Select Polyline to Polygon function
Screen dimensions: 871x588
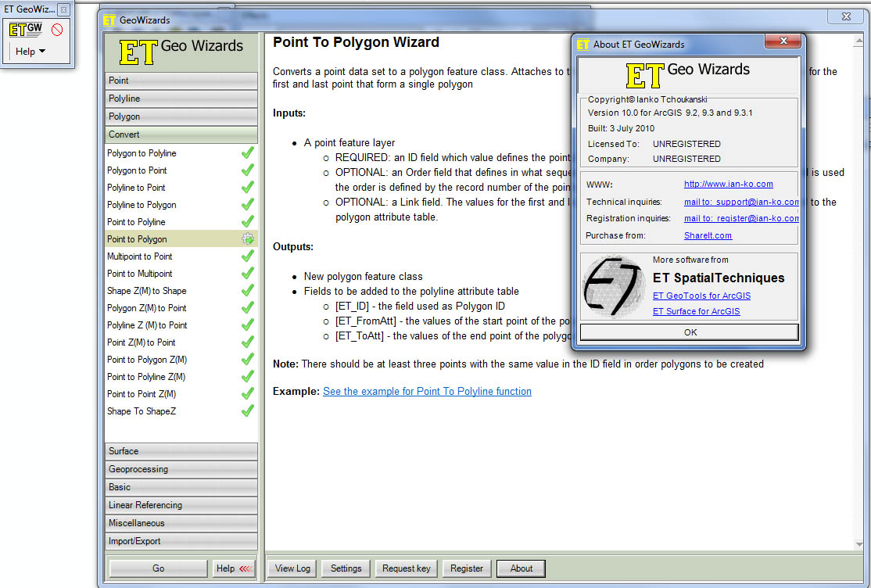click(x=142, y=205)
